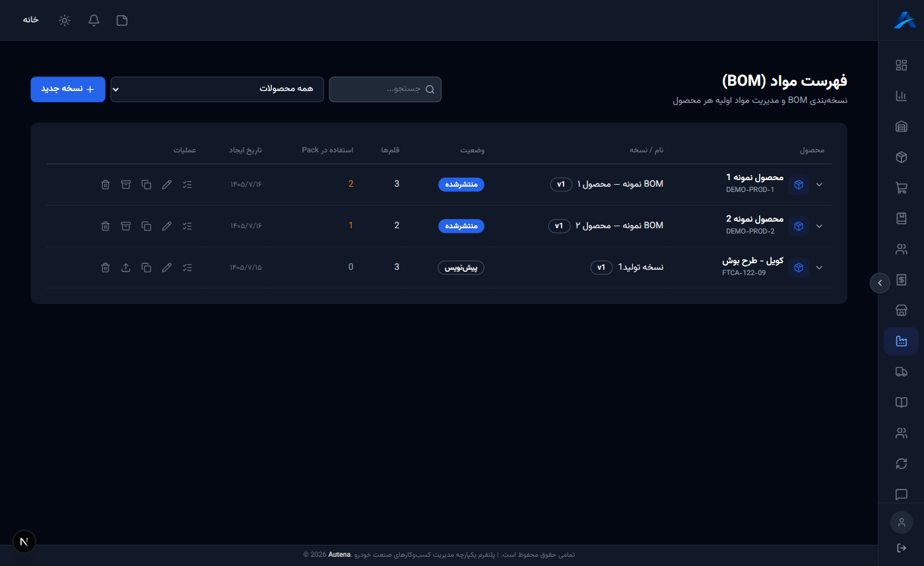Select the production factory sidebar icon
Image resolution: width=924 pixels, height=566 pixels.
901,341
